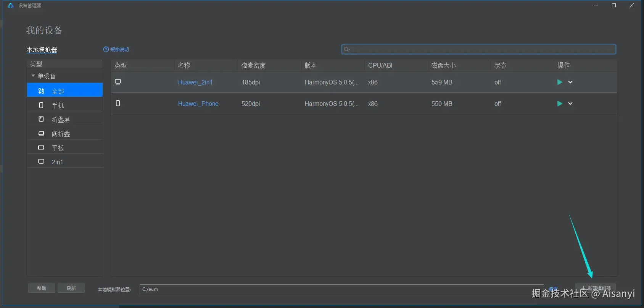
Task: Click the 185dpi cell
Action: pos(251,82)
